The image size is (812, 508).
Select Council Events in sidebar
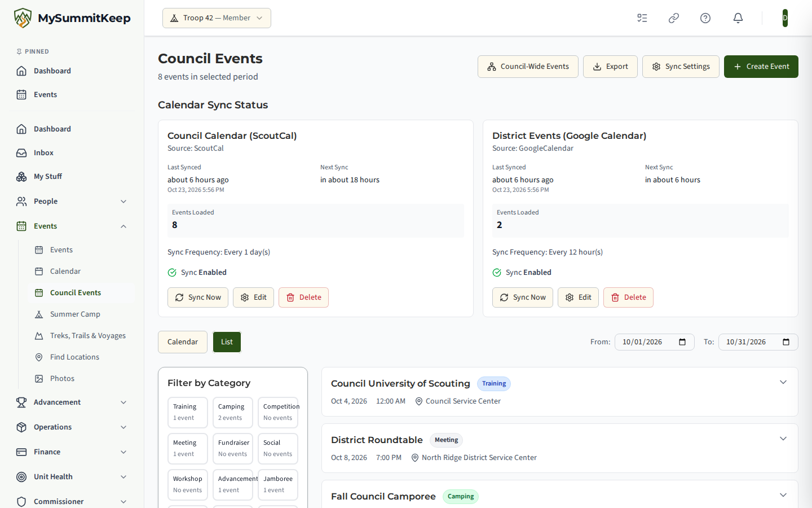click(x=81, y=292)
